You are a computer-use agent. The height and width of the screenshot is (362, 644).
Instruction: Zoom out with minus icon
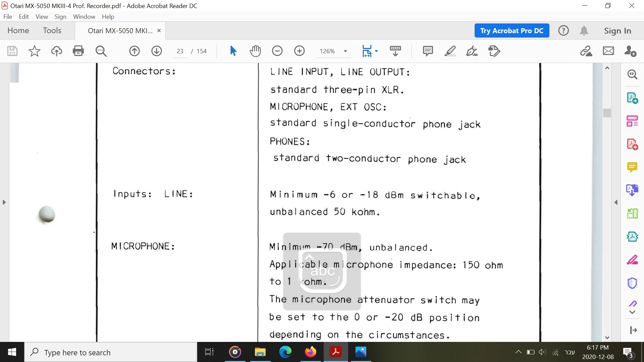[x=277, y=51]
